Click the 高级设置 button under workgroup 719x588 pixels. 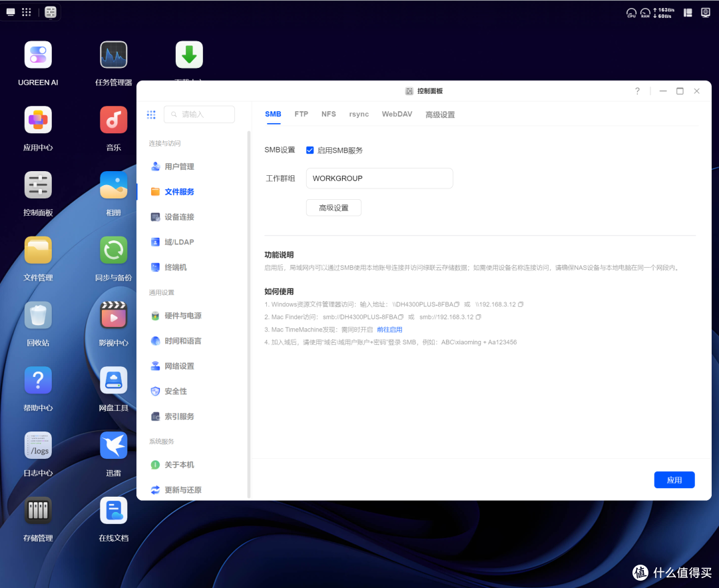click(x=334, y=208)
